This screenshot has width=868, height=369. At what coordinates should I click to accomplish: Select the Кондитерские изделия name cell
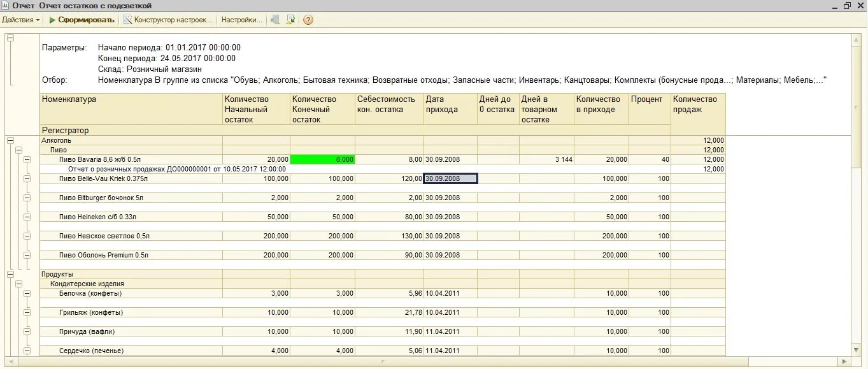pyautogui.click(x=131, y=284)
